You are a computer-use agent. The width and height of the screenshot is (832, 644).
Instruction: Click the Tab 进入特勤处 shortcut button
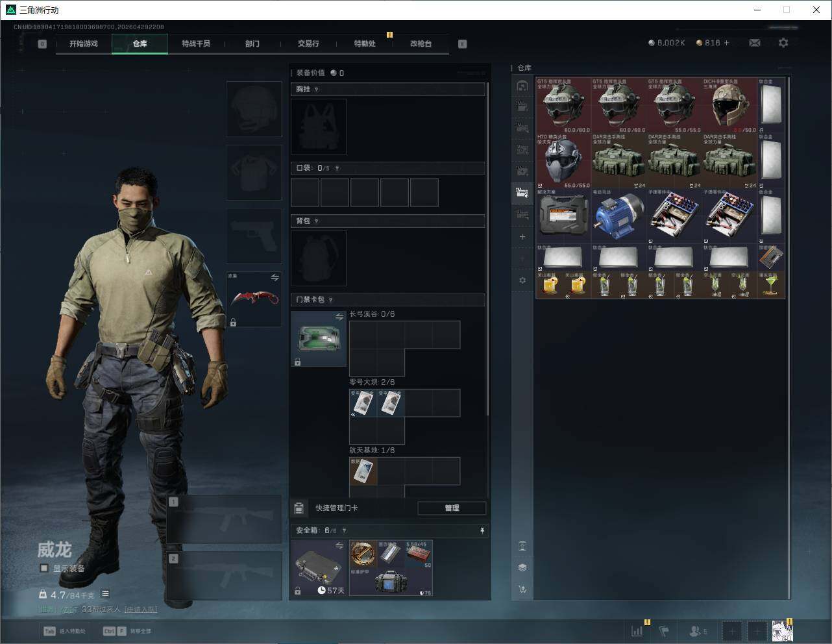(64, 631)
